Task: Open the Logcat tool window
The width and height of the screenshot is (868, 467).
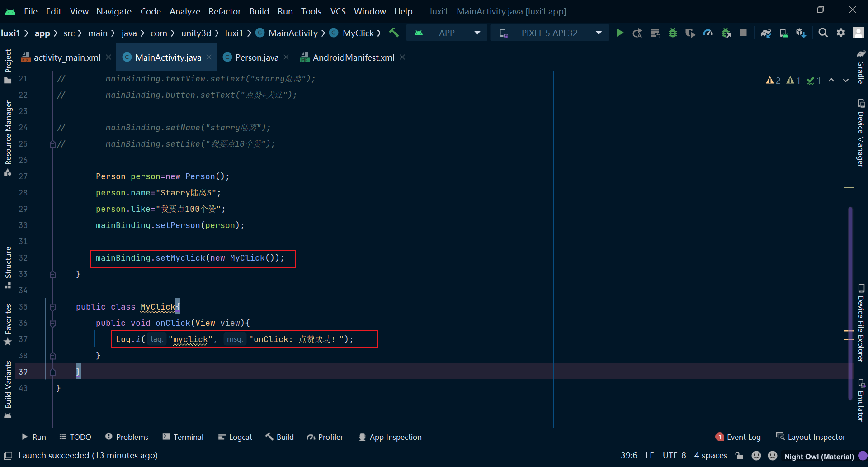Action: (x=235, y=437)
